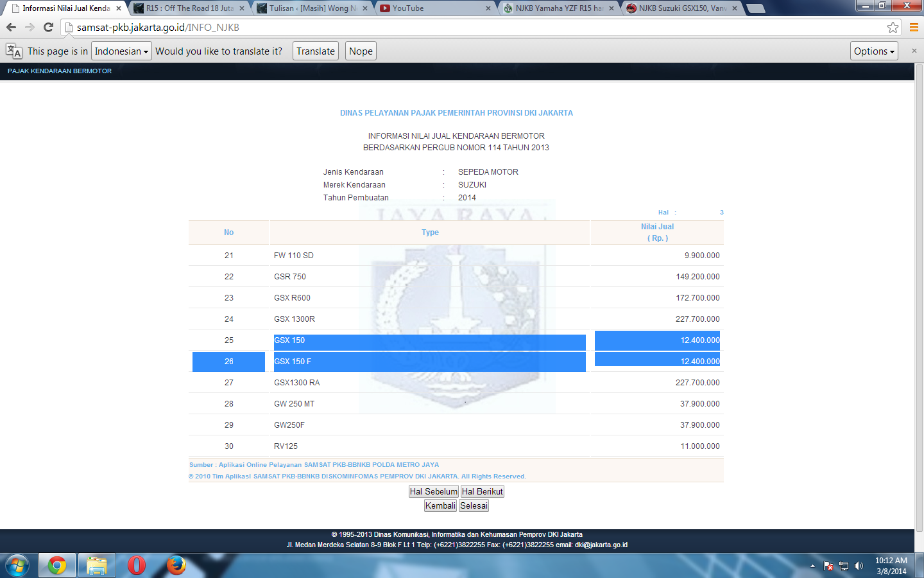This screenshot has height=578, width=924.
Task: Switch to NJKB Yamaha YZF R15 tab
Action: tap(557, 8)
